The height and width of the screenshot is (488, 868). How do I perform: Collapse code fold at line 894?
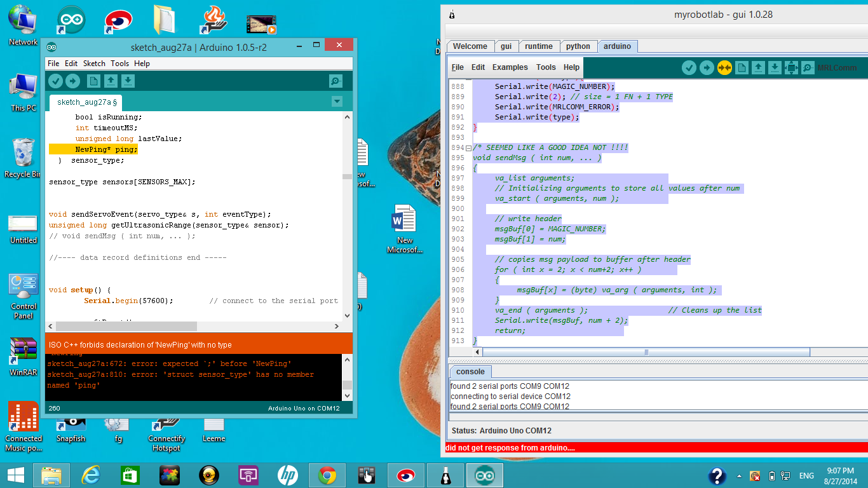(x=468, y=148)
